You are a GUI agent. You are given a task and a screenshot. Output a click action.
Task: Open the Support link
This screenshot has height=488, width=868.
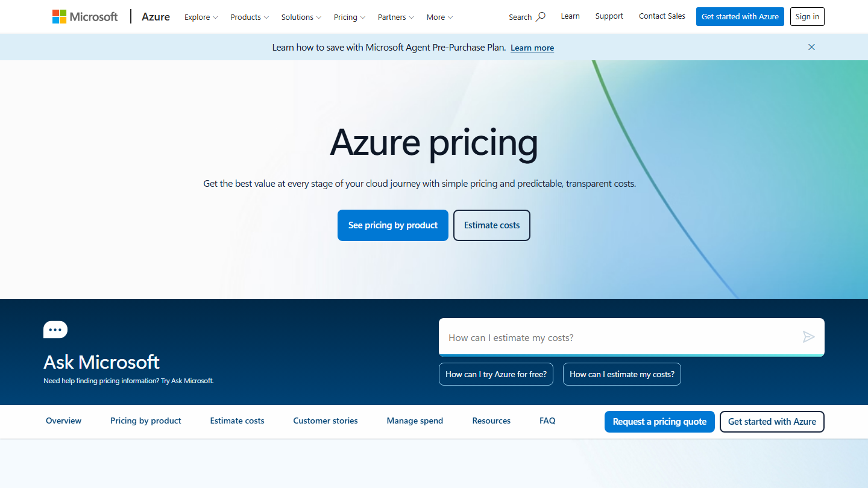(609, 16)
